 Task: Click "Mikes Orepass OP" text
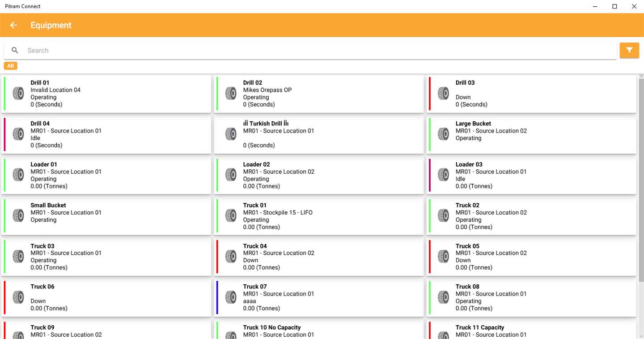(x=267, y=90)
